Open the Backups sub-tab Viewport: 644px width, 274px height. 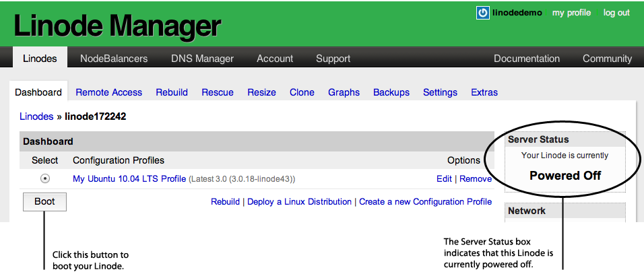tap(391, 92)
